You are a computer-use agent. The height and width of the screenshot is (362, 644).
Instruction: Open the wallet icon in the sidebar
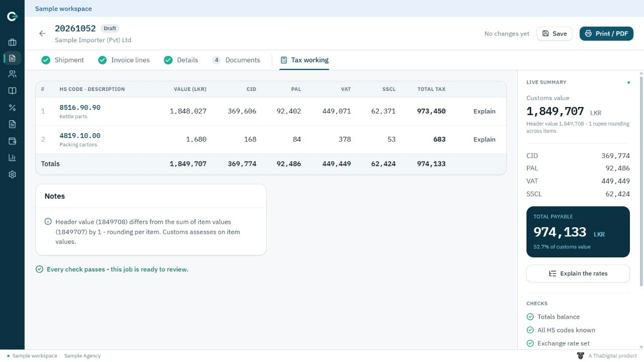(x=12, y=141)
